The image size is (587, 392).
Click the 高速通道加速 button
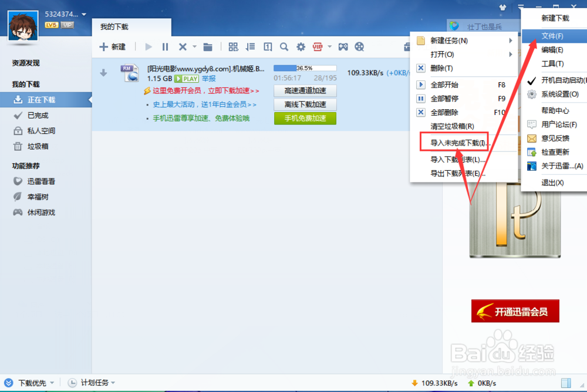[305, 91]
